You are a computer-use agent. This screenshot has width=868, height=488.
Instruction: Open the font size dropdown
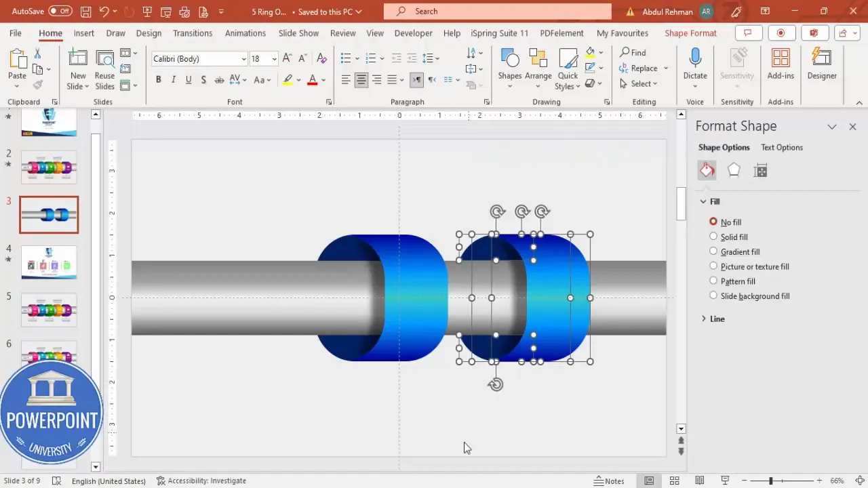[x=274, y=59]
